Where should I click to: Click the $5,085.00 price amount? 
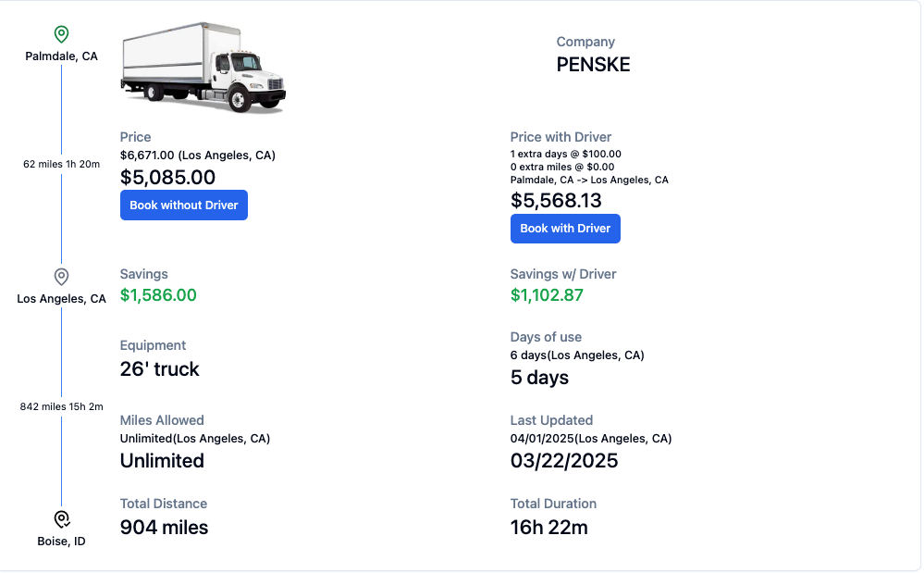coord(168,178)
